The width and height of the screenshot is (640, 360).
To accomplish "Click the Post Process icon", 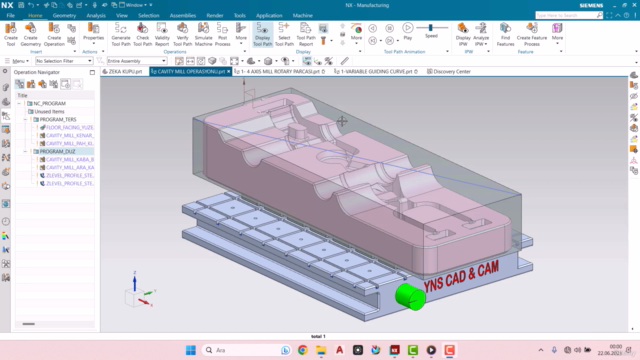I will pyautogui.click(x=222, y=34).
